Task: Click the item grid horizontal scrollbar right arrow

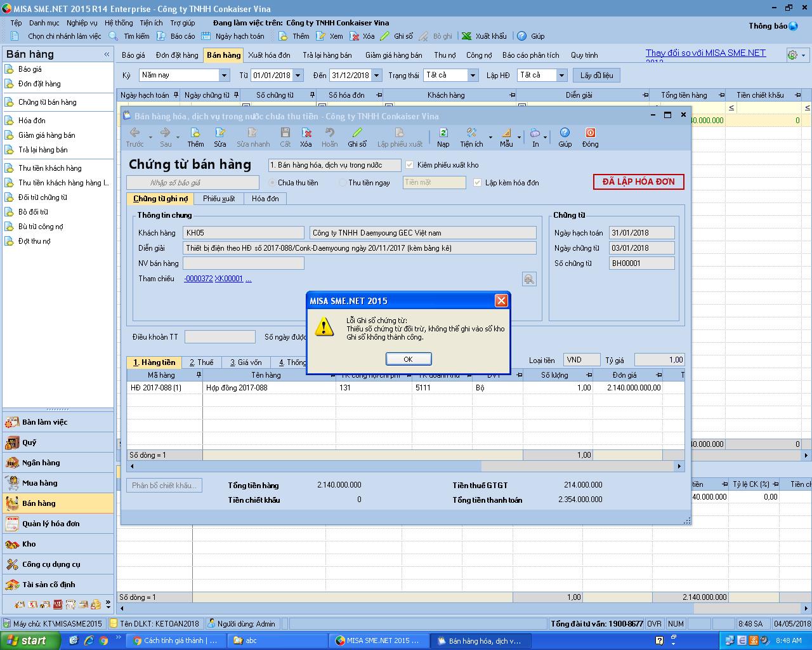Action: 679,466
